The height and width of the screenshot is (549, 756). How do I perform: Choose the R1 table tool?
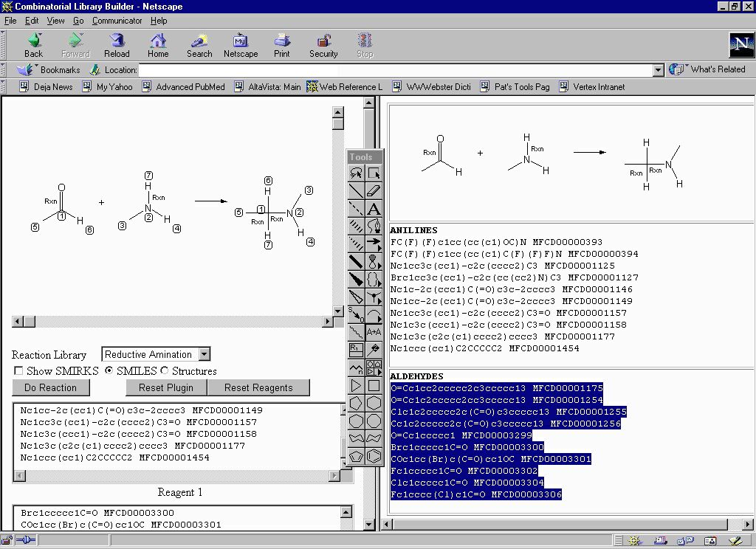356,351
